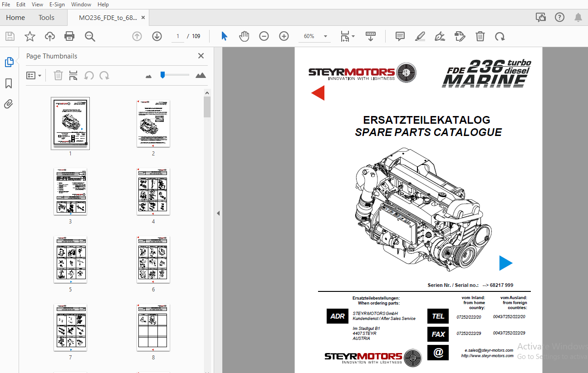The height and width of the screenshot is (373, 588).
Task: Toggle scrolling mode keyboard icon
Action: [370, 36]
